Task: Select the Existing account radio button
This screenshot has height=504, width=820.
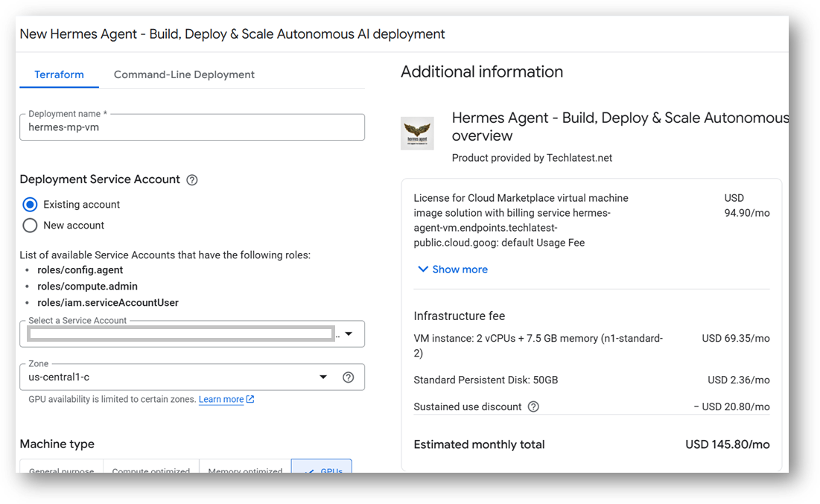Action: (30, 205)
